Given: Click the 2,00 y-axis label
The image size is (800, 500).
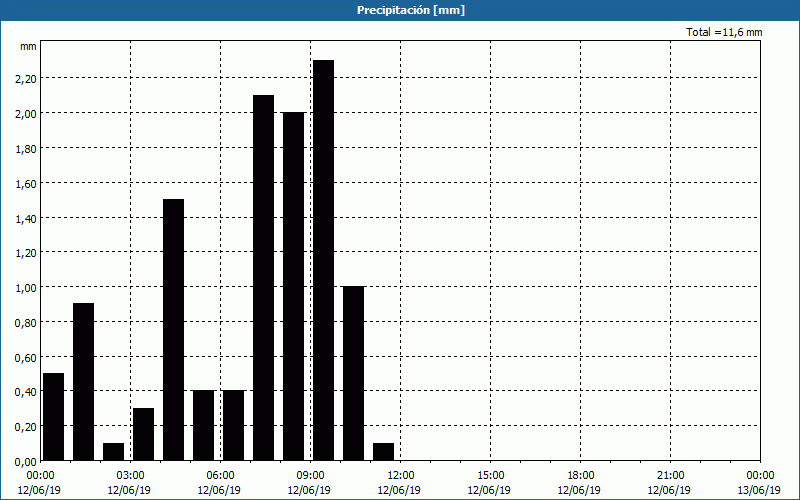Looking at the screenshot, I should pyautogui.click(x=26, y=113).
